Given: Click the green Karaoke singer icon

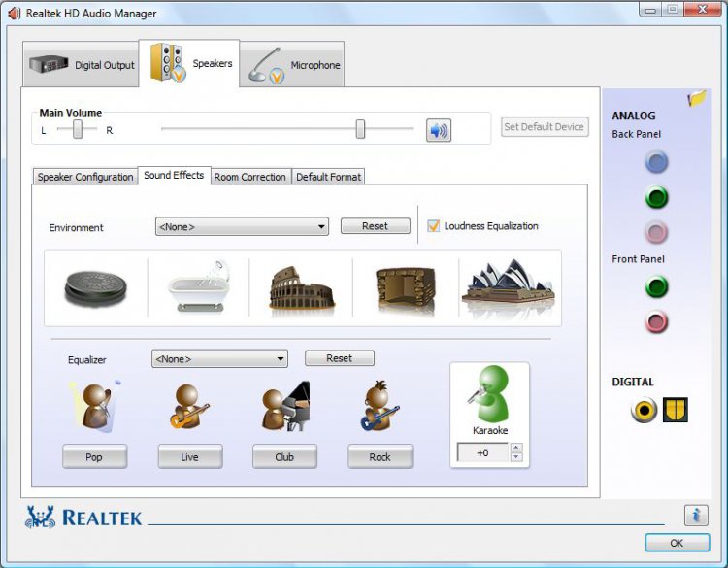Looking at the screenshot, I should [490, 394].
